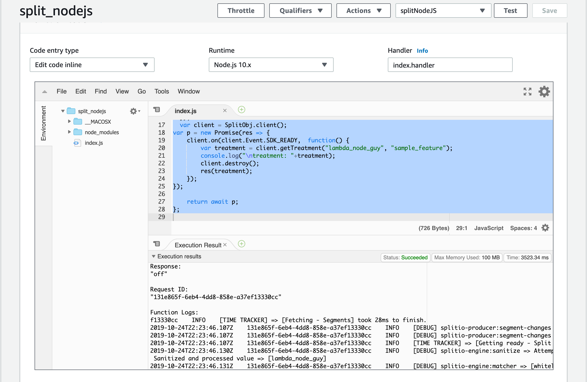The width and height of the screenshot is (588, 382).
Task: Open editor pane tab list icon
Action: [x=157, y=110]
